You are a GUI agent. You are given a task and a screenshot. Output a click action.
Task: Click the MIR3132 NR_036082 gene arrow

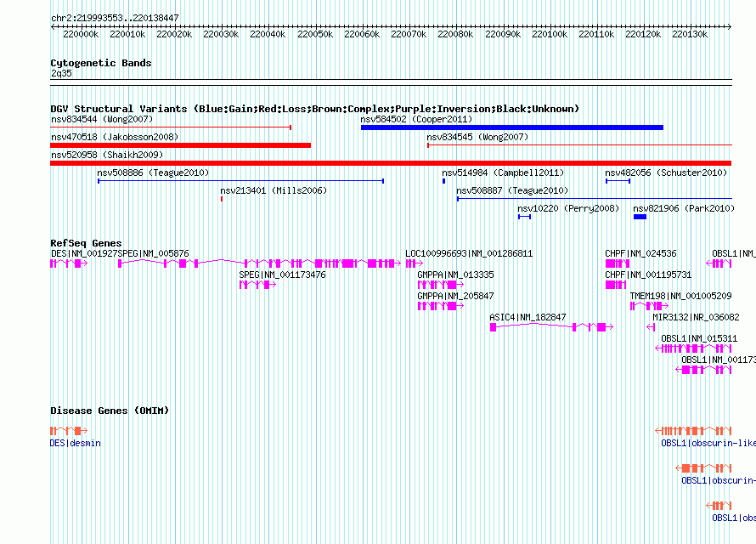pos(651,327)
